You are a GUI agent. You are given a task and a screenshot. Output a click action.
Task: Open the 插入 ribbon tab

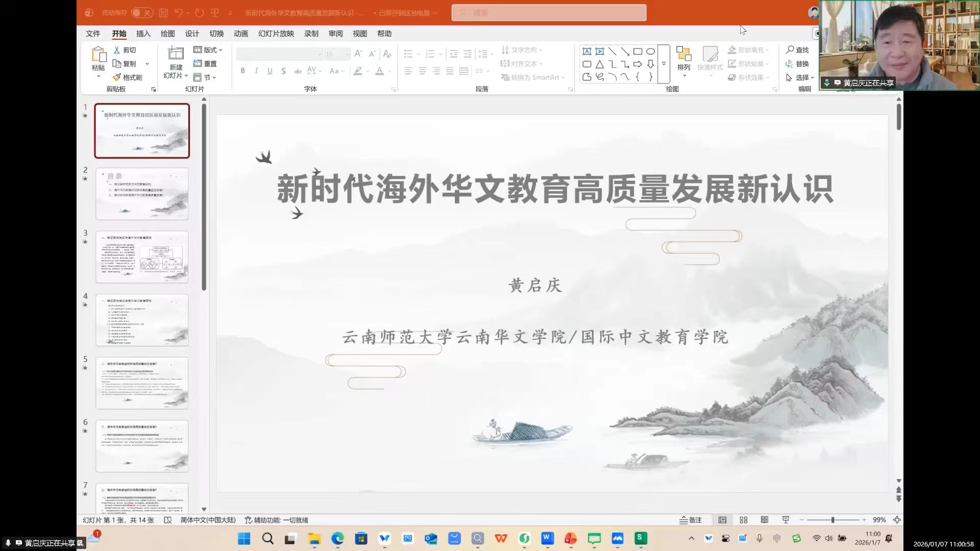[x=143, y=34]
